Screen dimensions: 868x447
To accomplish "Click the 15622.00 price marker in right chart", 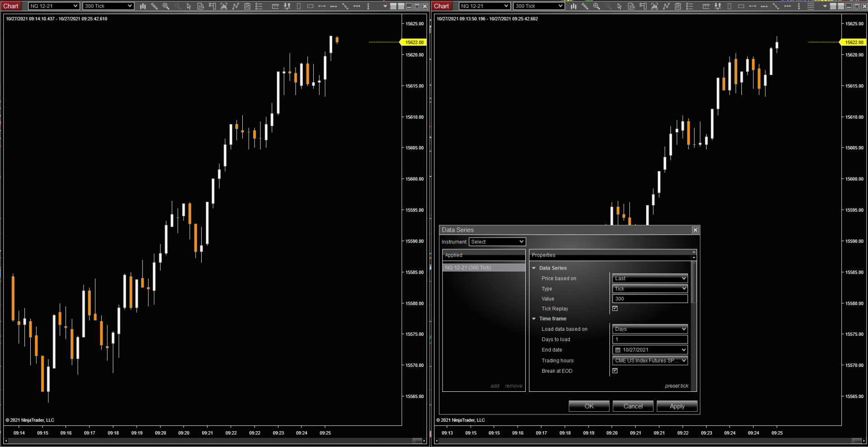I will (x=853, y=42).
